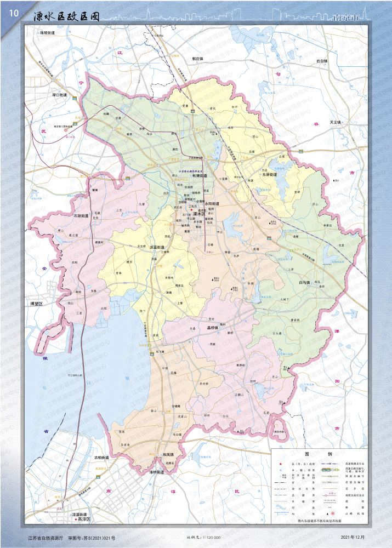Screen dimensions: 392x548
Task: Select the 白马镇 town label
Action: point(304,283)
